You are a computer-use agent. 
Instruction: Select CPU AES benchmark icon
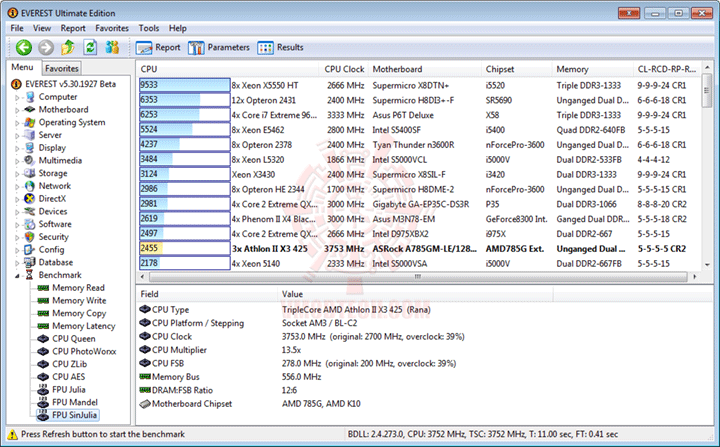43,377
